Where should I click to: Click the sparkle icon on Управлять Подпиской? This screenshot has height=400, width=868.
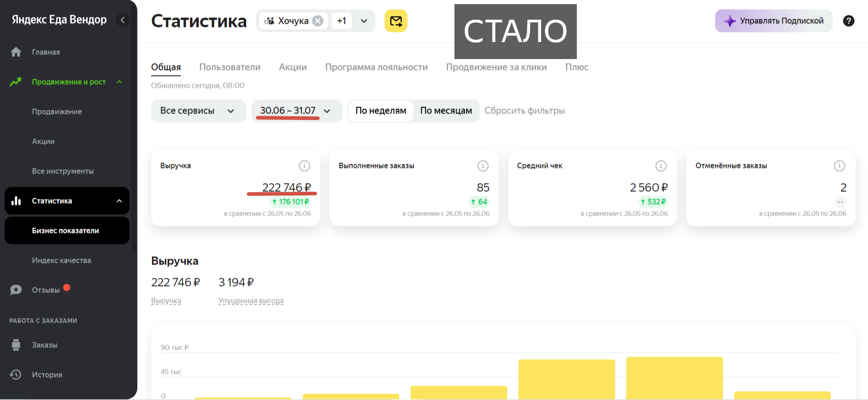tap(730, 21)
